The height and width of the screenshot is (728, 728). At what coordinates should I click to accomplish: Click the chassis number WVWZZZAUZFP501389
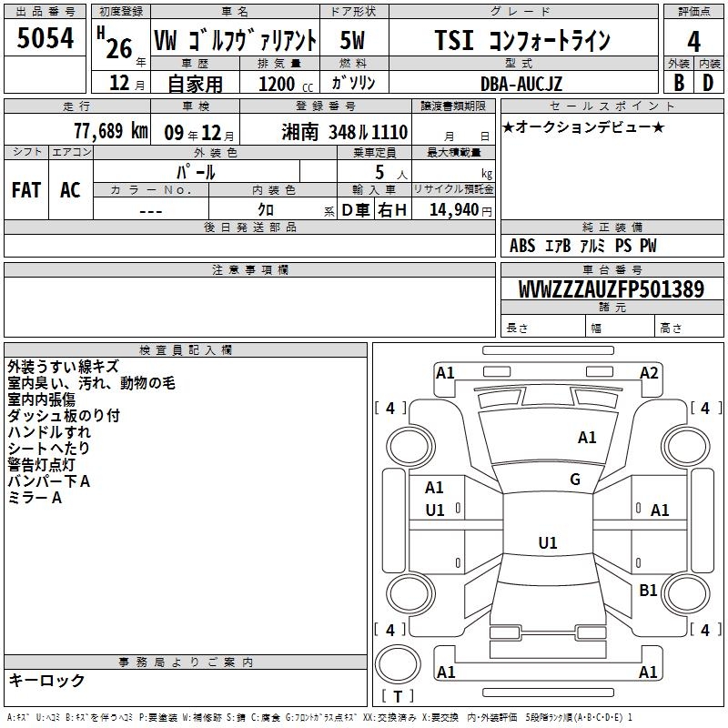pos(612,289)
